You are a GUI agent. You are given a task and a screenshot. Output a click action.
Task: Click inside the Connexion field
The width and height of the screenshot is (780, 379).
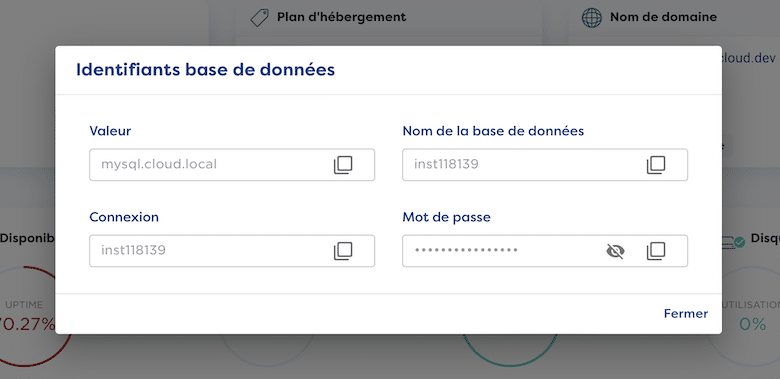coord(232,251)
